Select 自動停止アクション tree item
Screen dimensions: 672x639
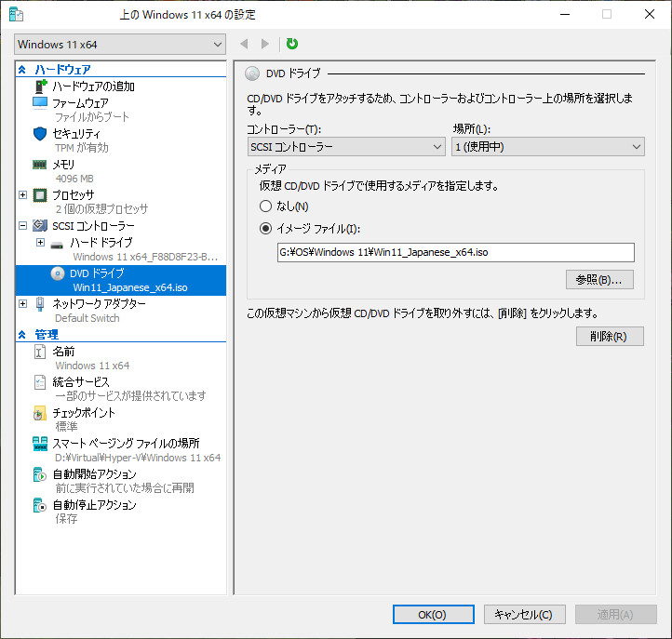coord(95,505)
